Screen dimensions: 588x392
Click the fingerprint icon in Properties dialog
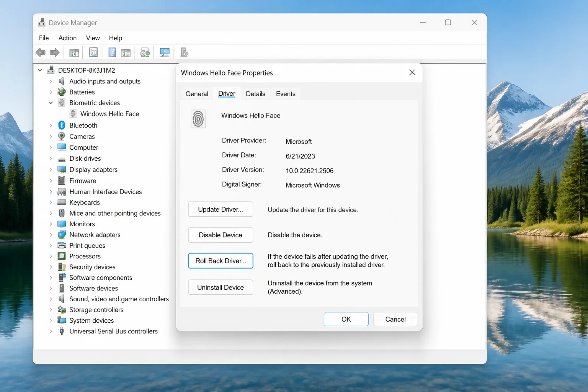point(198,119)
